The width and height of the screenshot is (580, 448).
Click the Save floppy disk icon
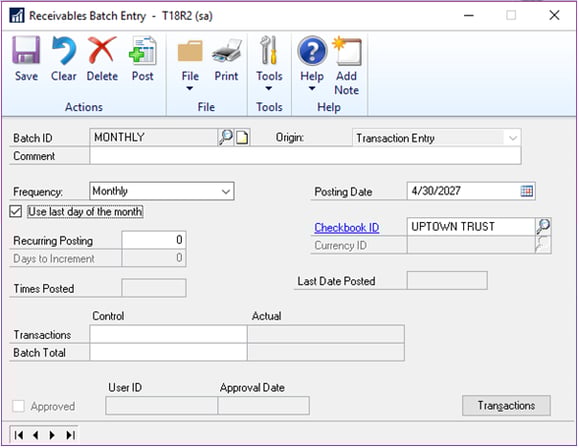pyautogui.click(x=26, y=50)
